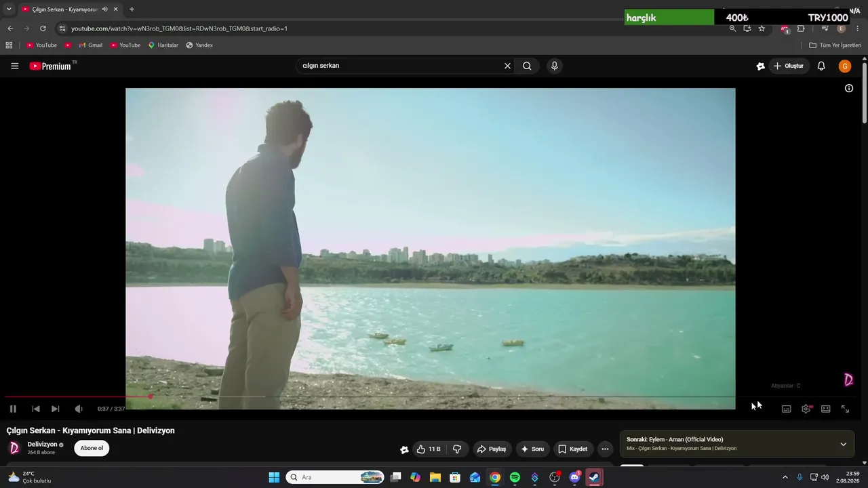Image resolution: width=868 pixels, height=488 pixels.
Task: Open Steam from the taskbar
Action: [594, 477]
